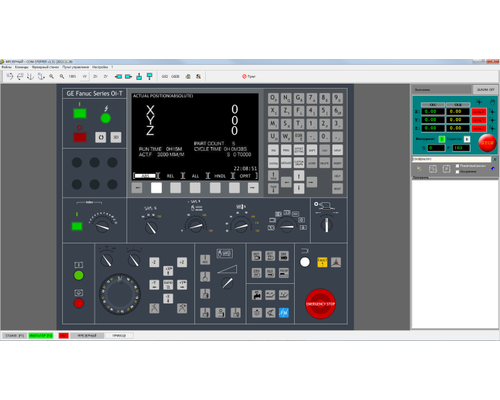Click the G address key on keypad
Screen dimensions: 500x400
point(299,98)
